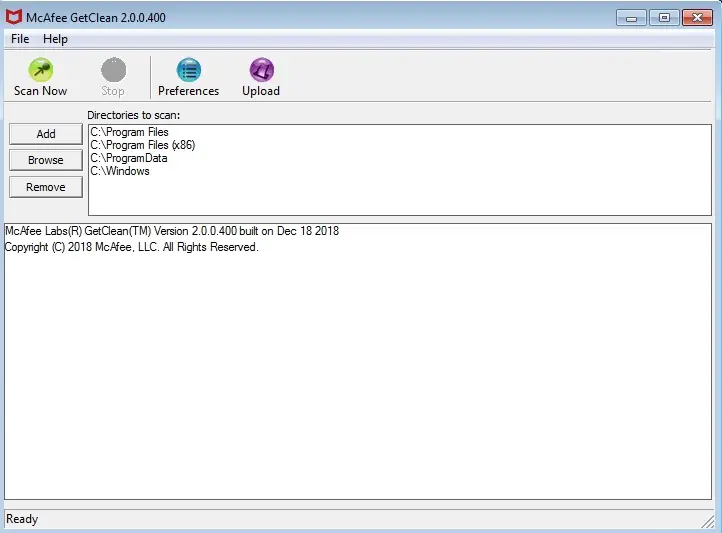
Task: Click the Directories to scan label
Action: click(x=134, y=115)
